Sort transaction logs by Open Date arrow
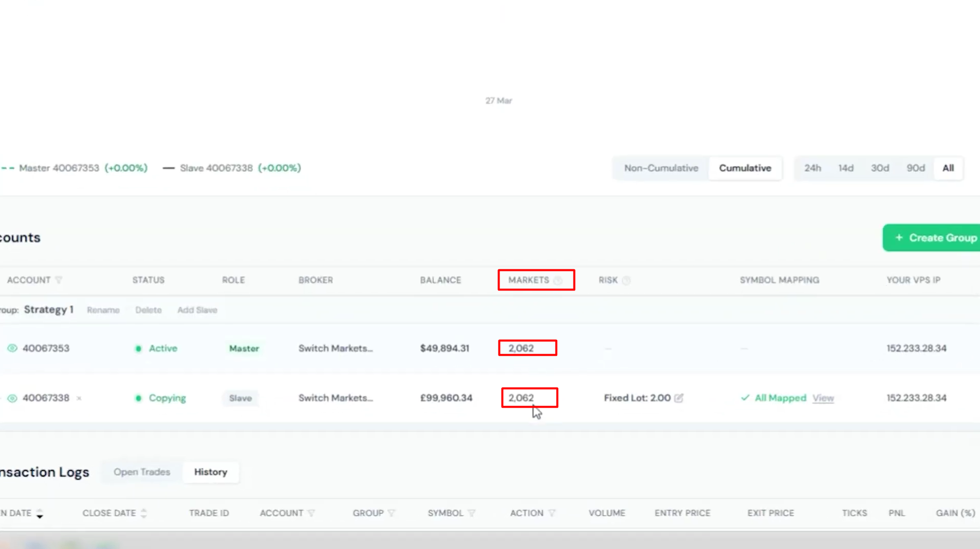Image resolution: width=980 pixels, height=549 pixels. (40, 513)
